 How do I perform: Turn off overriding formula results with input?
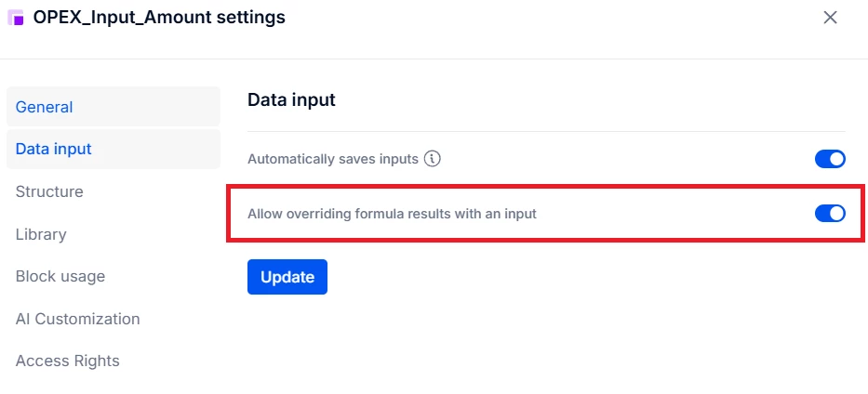tap(830, 214)
